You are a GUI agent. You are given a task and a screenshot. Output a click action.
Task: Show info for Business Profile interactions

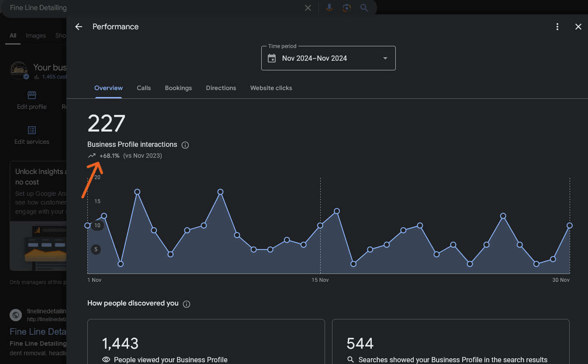coord(185,145)
